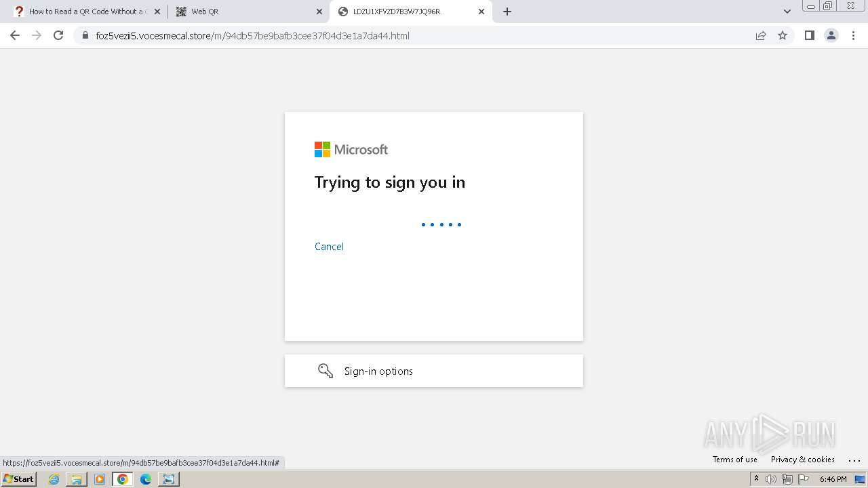This screenshot has width=868, height=488.
Task: Click the Microsoft logo
Action: point(351,149)
